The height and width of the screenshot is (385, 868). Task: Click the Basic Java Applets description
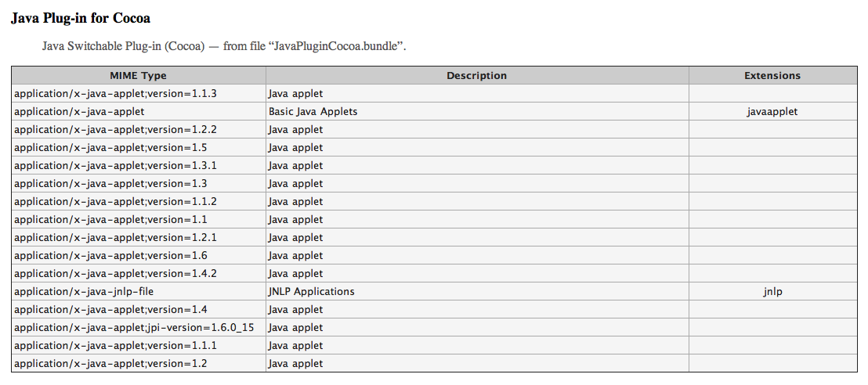point(313,111)
